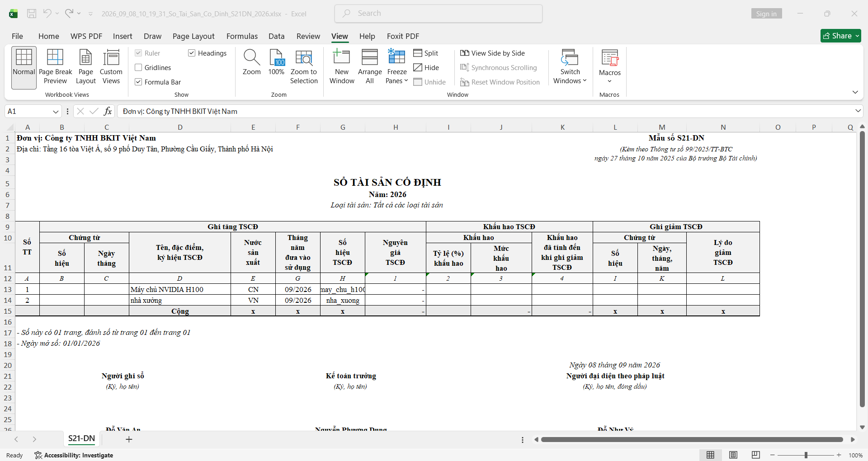Click cell with Máy chủ NVIDIA H100
The width and height of the screenshot is (868, 461).
click(180, 289)
